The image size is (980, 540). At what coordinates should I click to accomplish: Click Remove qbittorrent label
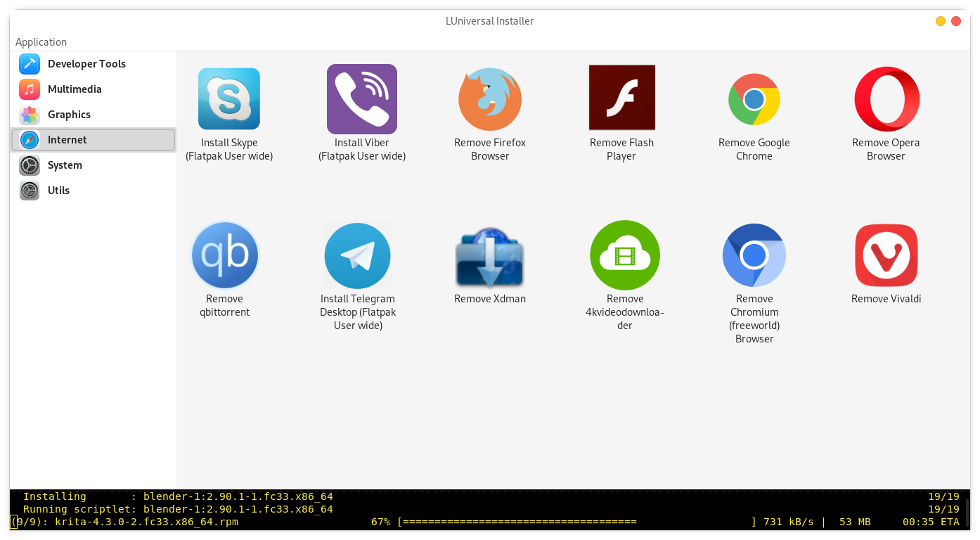(x=225, y=305)
